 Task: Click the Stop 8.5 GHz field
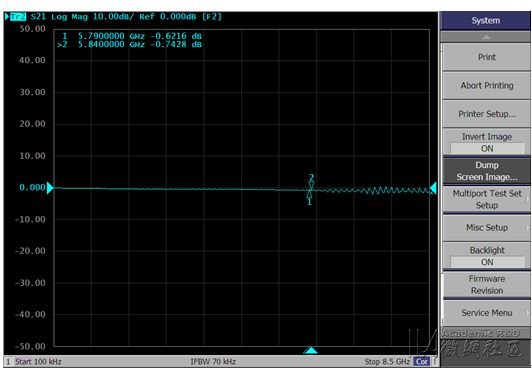click(x=387, y=362)
